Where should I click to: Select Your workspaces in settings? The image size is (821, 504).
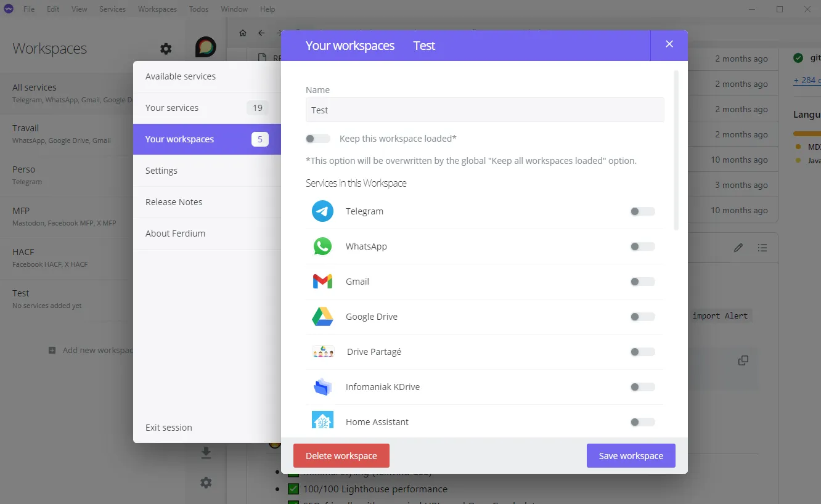[x=207, y=139]
